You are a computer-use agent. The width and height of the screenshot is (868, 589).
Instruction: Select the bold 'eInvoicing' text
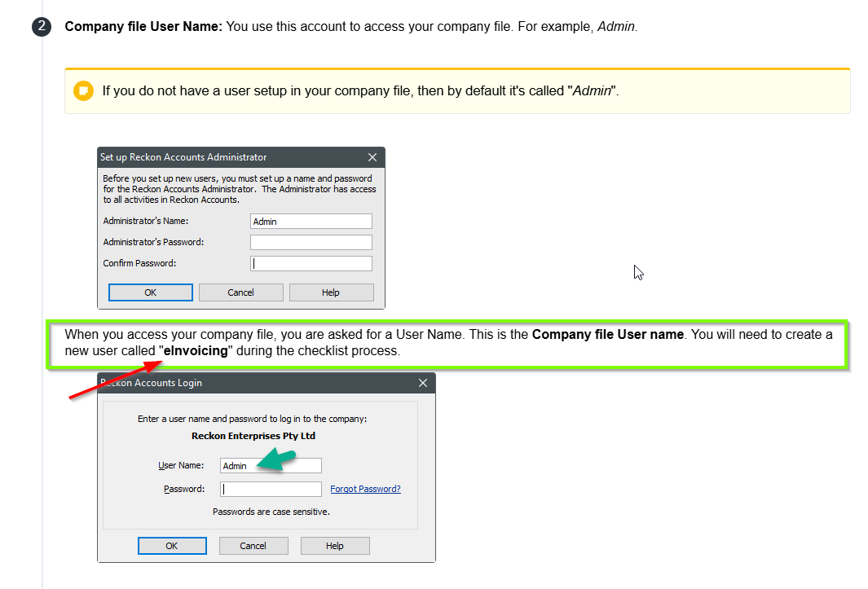196,351
